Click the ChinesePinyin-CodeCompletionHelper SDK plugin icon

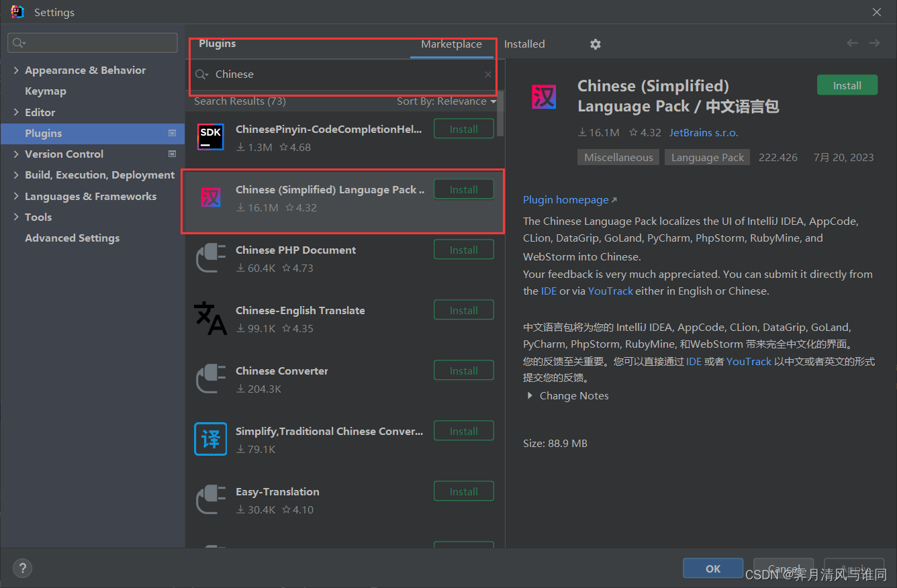211,136
